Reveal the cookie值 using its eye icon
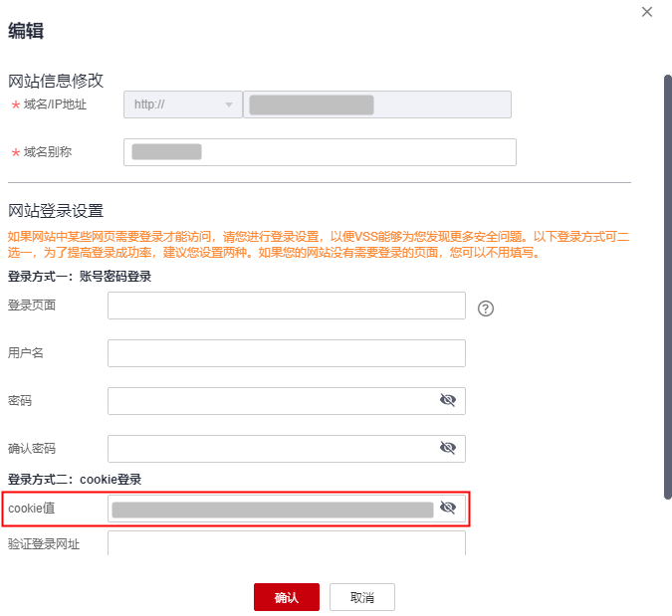 pos(448,509)
